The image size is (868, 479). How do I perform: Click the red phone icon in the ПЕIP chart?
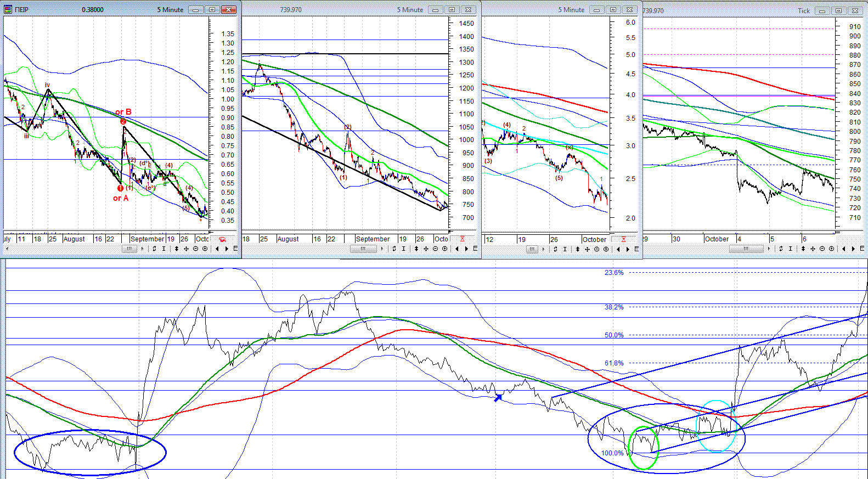223,239
